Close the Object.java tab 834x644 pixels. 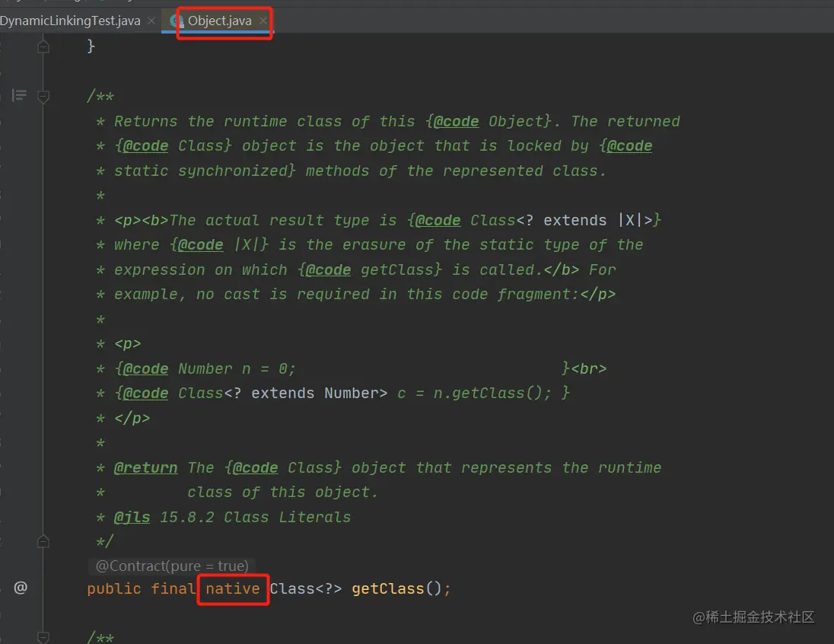[x=263, y=21]
